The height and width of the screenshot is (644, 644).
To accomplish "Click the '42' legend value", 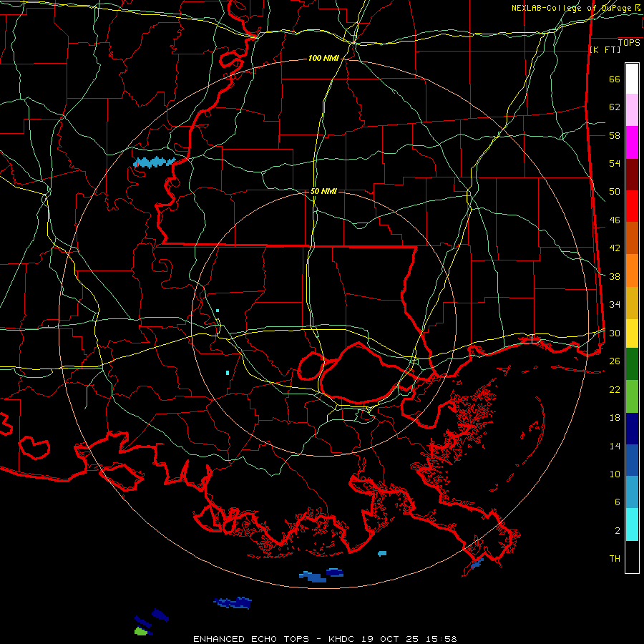I will click(x=615, y=248).
